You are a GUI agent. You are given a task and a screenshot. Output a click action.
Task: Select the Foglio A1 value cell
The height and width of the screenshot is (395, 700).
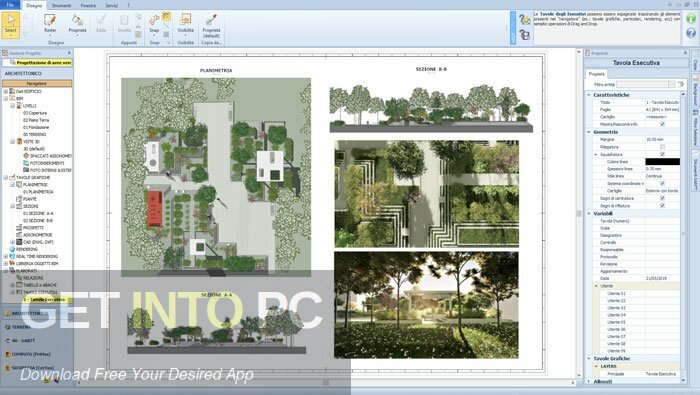tap(662, 109)
